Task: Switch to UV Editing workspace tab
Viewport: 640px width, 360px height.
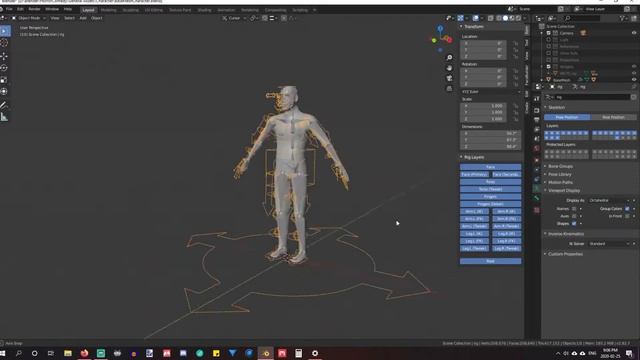Action: coord(153,10)
